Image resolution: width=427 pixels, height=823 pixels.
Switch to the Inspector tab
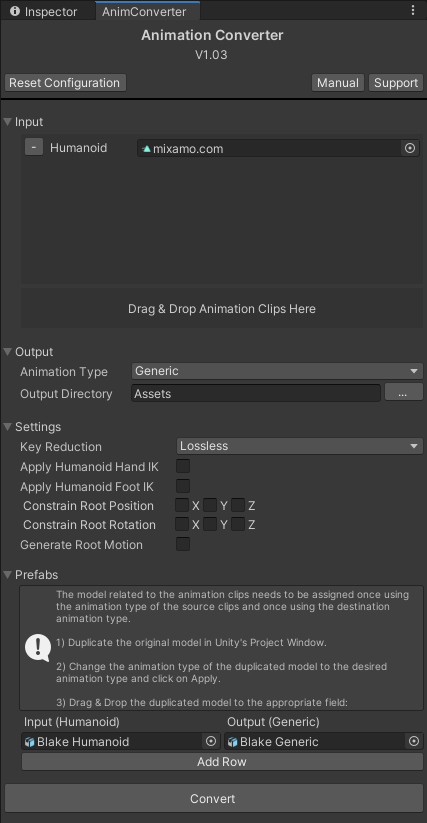pyautogui.click(x=44, y=12)
